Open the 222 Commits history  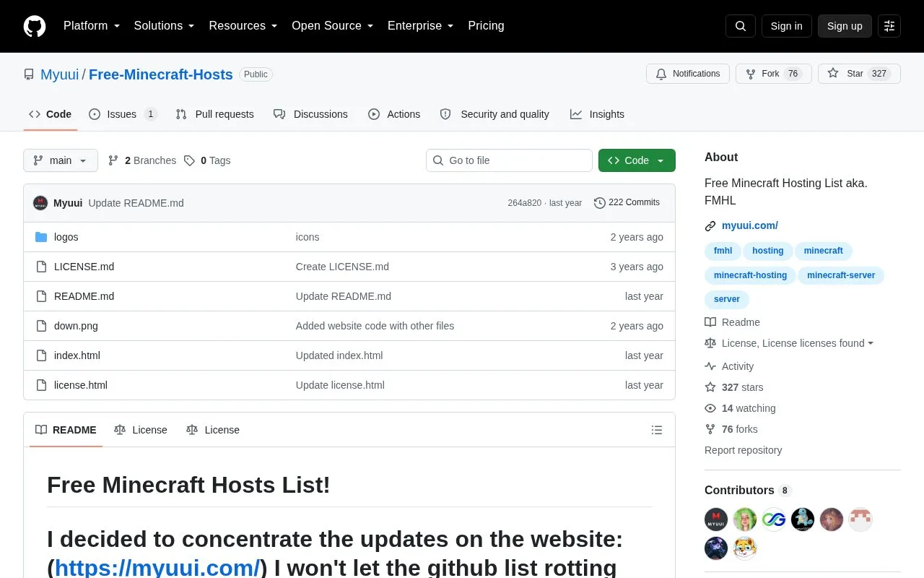pos(627,202)
